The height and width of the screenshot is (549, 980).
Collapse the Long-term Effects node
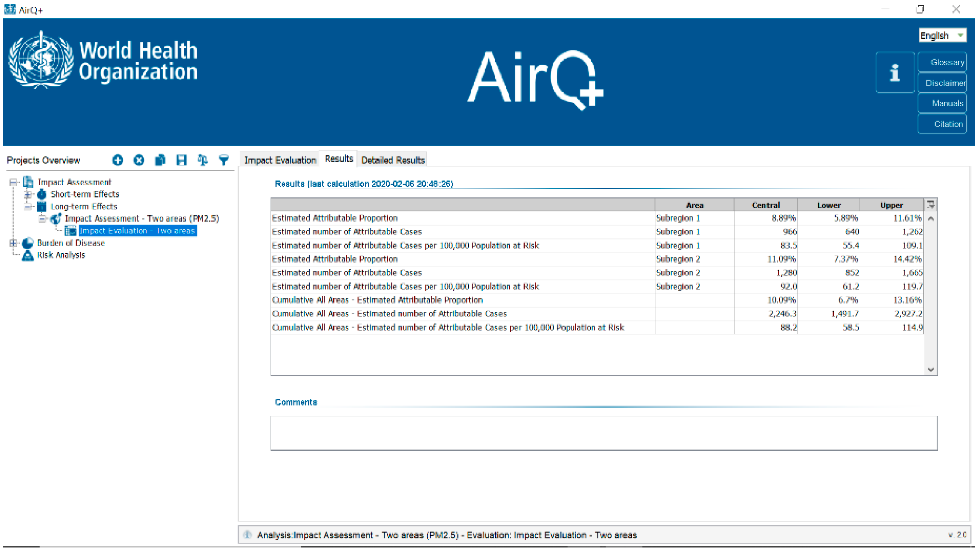pos(27,207)
